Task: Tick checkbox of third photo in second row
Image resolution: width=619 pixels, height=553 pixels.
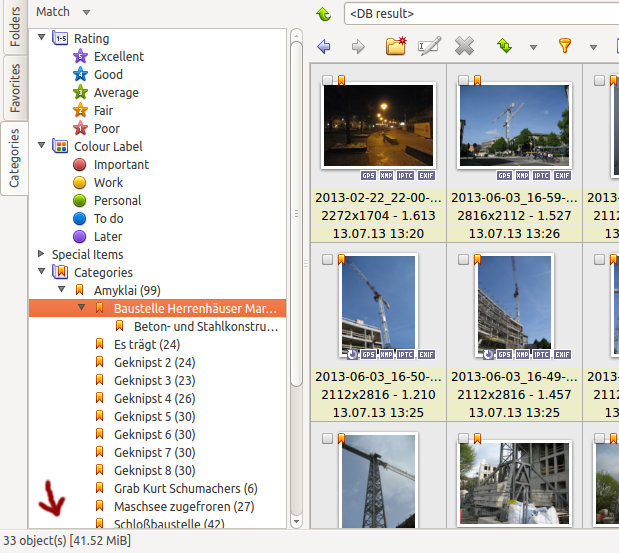Action: coord(599,259)
